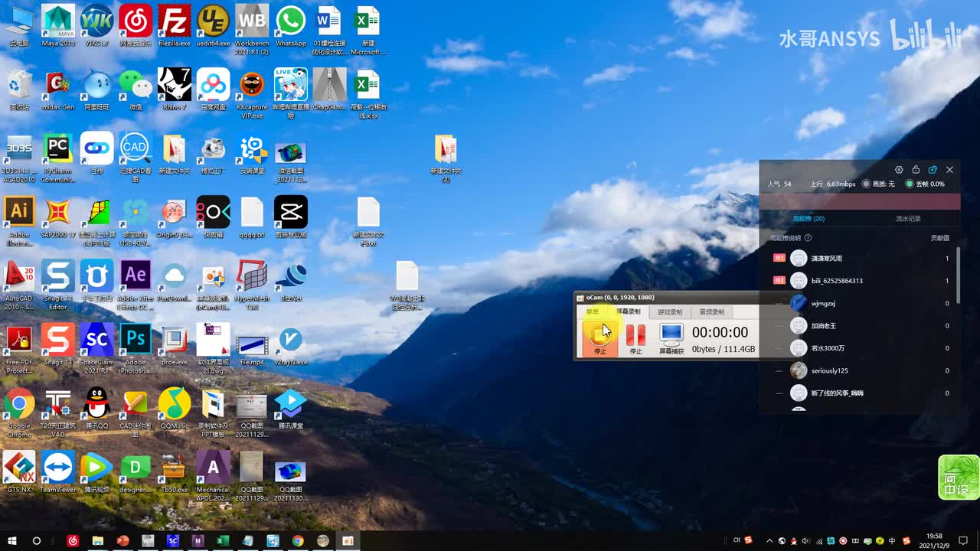This screenshot has height=551, width=980.
Task: Toggle the lock icon on the live panel
Action: [x=916, y=170]
